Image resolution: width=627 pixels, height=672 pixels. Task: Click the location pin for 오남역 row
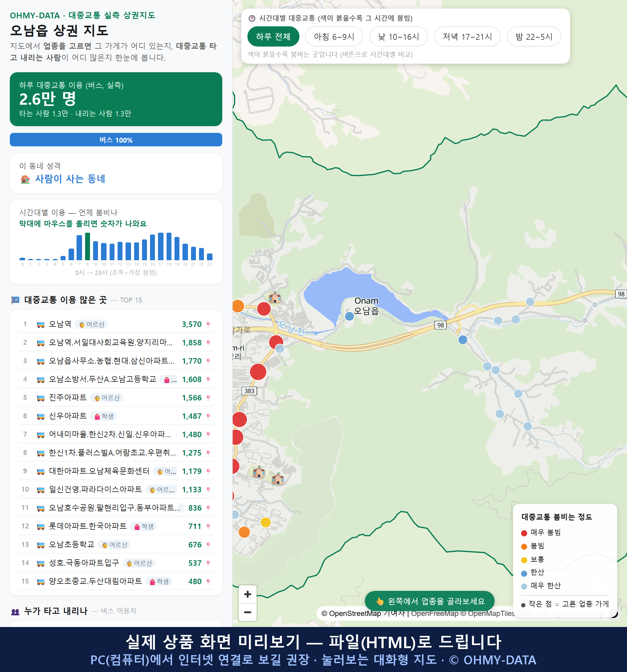(x=208, y=324)
